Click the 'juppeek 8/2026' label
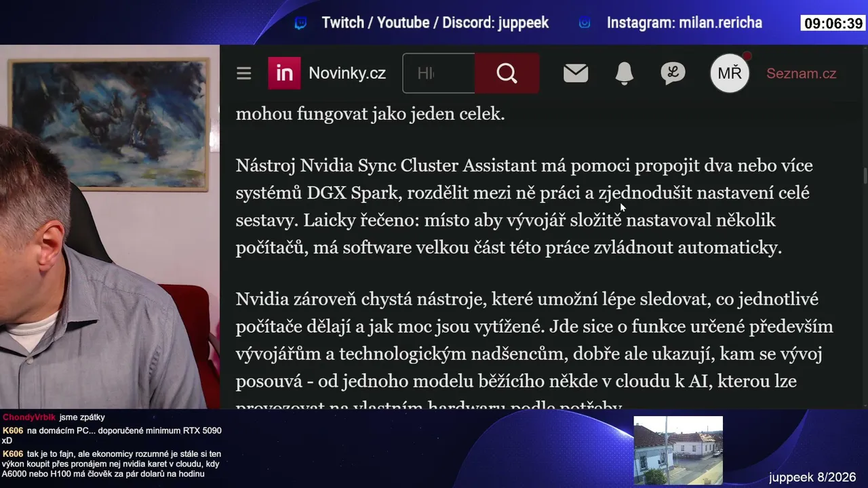868x488 pixels. (x=812, y=477)
